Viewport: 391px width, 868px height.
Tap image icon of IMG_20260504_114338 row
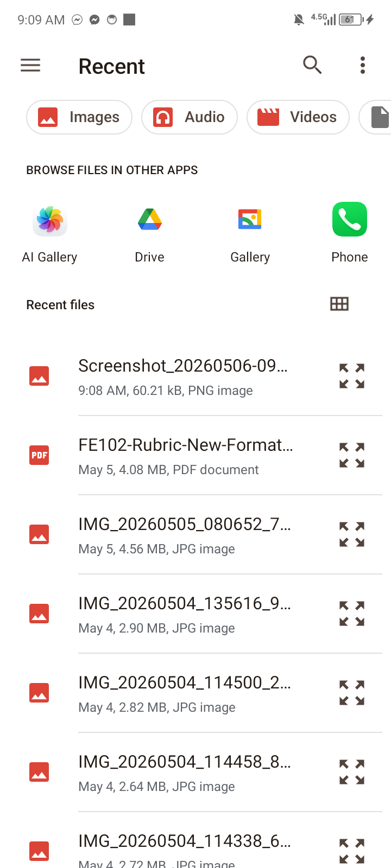click(39, 851)
